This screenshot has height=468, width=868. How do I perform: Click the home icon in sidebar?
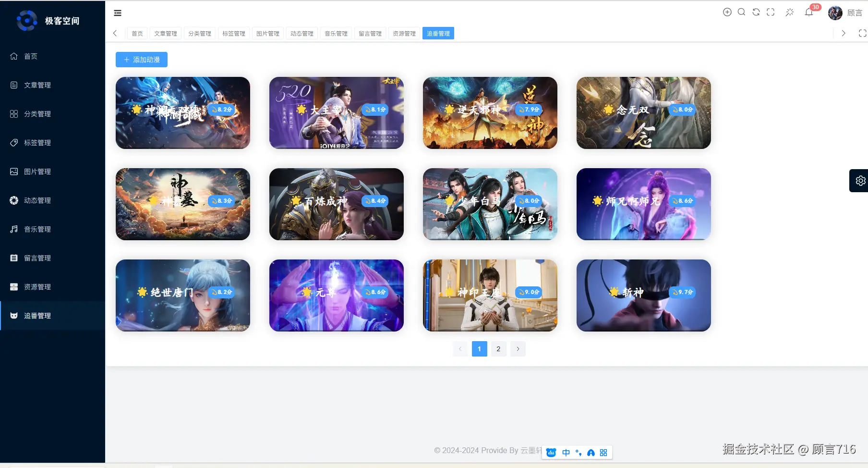point(14,56)
